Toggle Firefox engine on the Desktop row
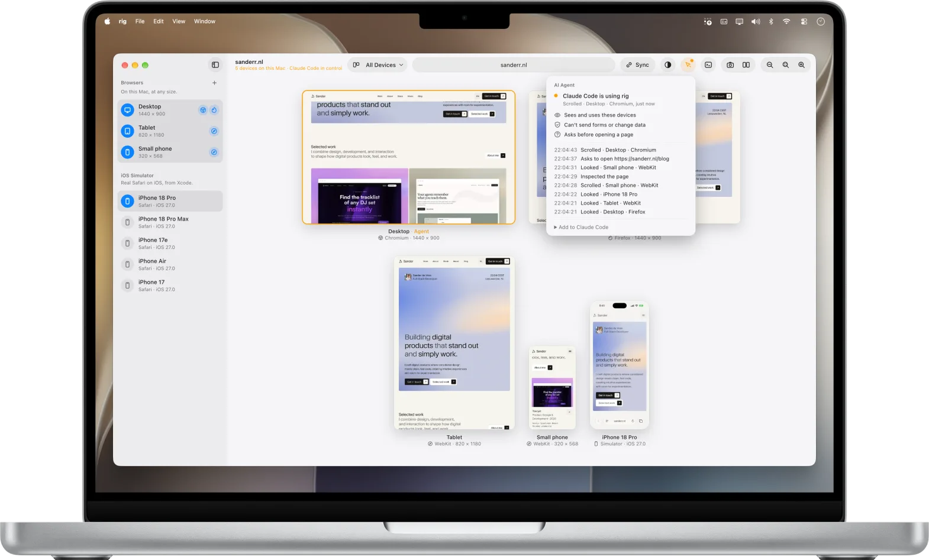The image size is (929, 560). click(x=214, y=110)
